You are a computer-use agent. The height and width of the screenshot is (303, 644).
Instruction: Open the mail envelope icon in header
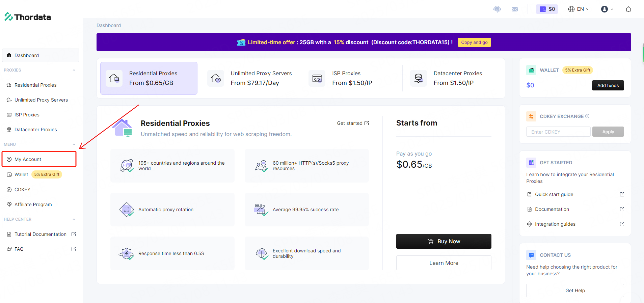pos(514,9)
